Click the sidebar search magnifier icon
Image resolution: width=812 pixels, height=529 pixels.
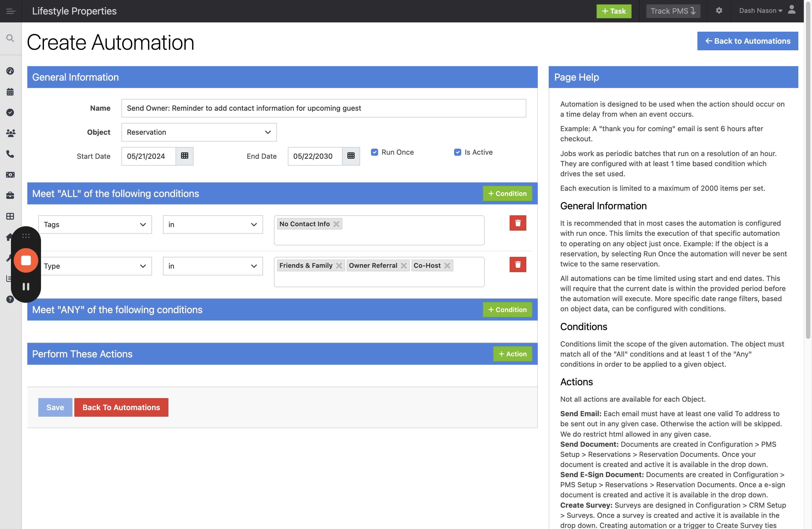point(10,38)
